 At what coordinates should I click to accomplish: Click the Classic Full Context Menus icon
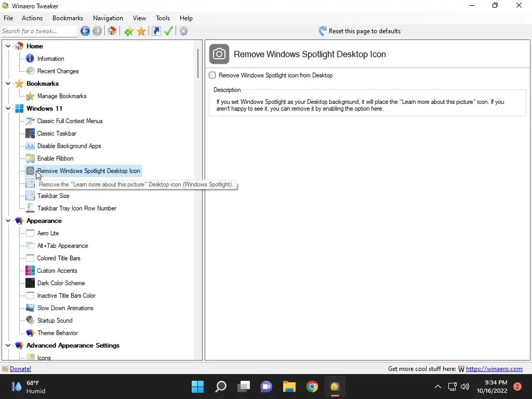(x=30, y=121)
